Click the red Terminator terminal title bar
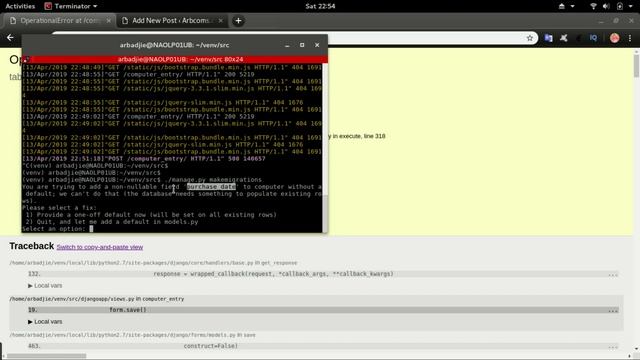Screen dimensions: 640x360 (175, 59)
